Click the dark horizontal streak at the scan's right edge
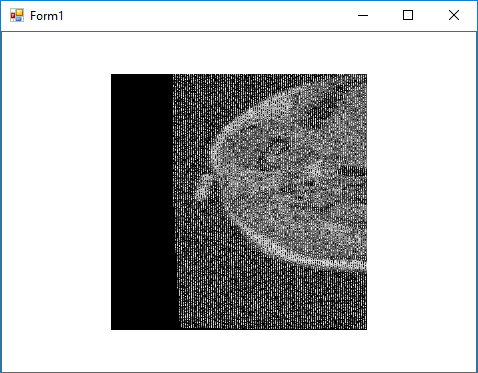The height and width of the screenshot is (373, 478). pos(353,172)
